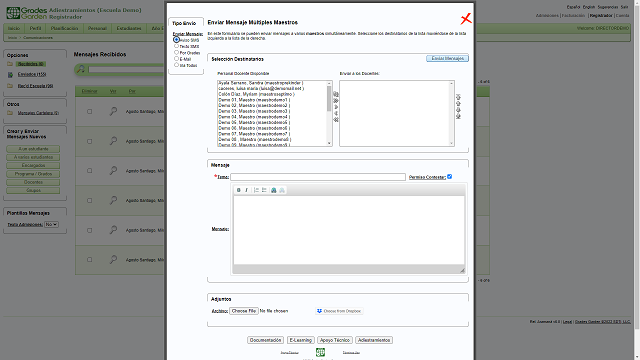
Task: Click the icon next to Enviados (155)
Action: [x=10, y=75]
